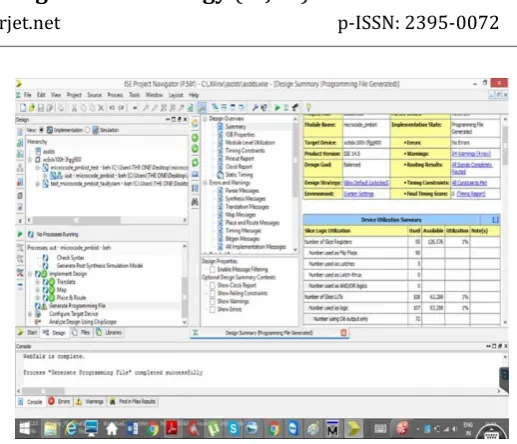Check the Show Clock Report box
Viewport: 517px width, 444px height.
(212, 285)
